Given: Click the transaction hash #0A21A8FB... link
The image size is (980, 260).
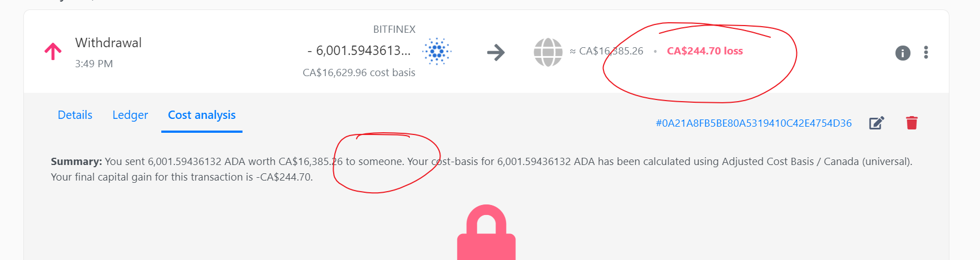Looking at the screenshot, I should (x=754, y=123).
